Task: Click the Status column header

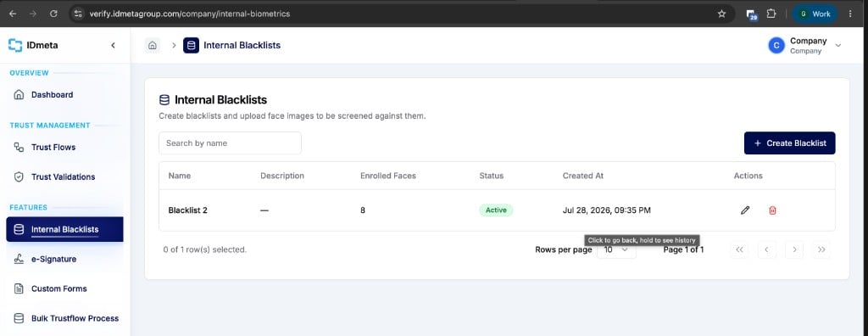Action: 492,176
